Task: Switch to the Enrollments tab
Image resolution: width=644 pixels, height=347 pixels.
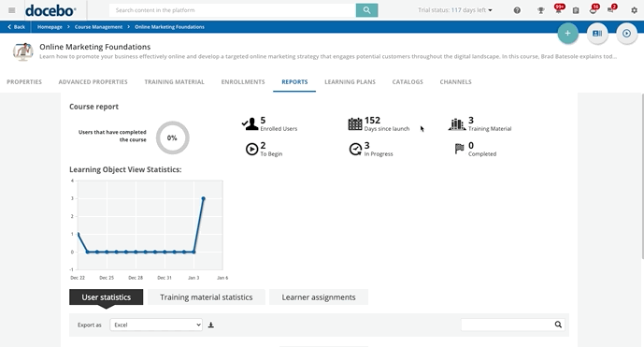Action: tap(243, 81)
